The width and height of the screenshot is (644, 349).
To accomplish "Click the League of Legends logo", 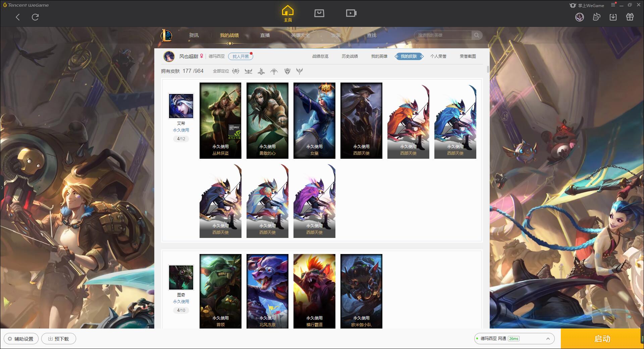I will (x=167, y=35).
